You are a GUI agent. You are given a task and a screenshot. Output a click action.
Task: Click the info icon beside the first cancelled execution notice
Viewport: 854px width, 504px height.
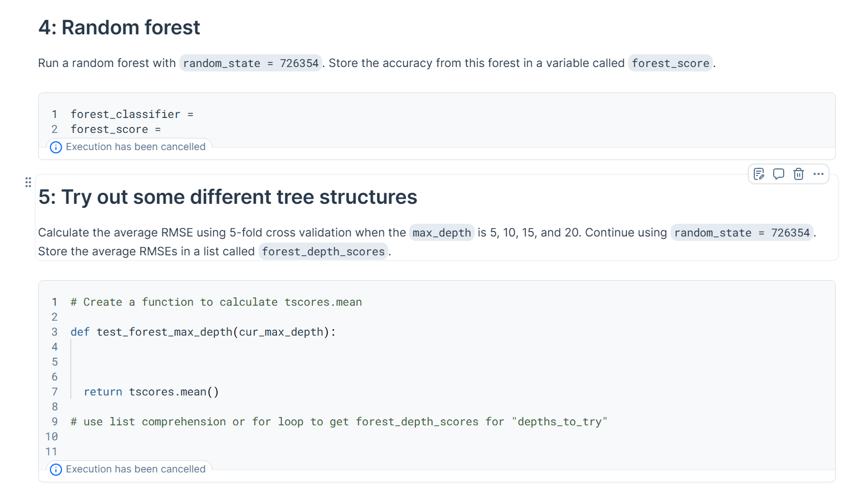(x=55, y=147)
